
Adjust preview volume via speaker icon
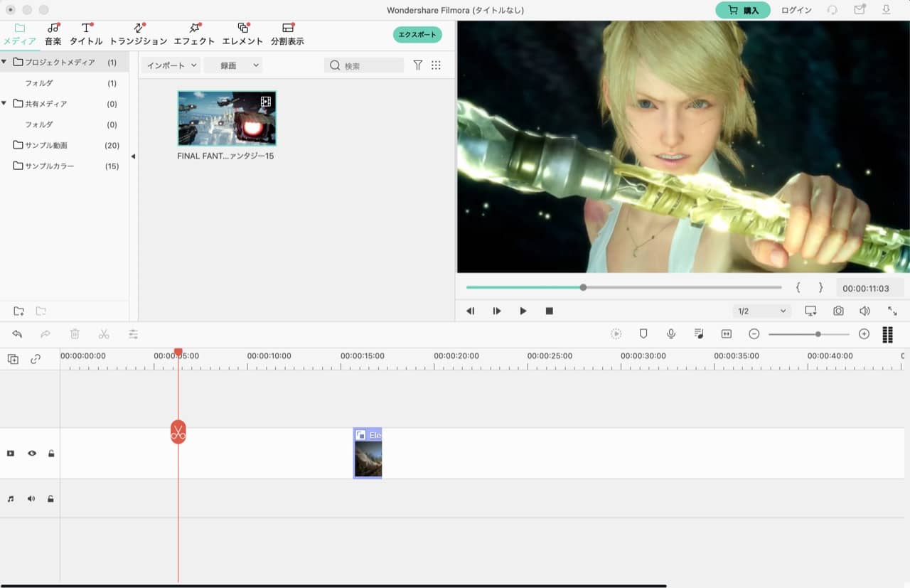864,311
